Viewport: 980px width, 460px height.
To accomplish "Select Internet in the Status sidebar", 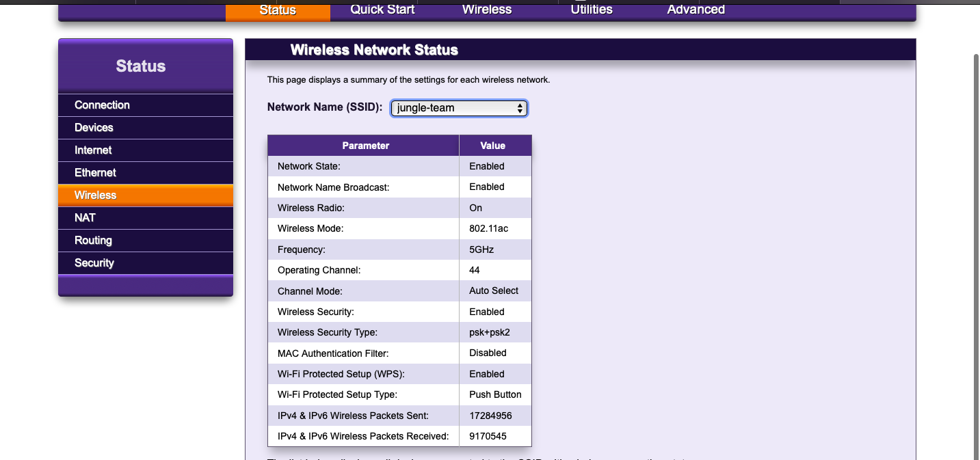I will click(x=93, y=150).
